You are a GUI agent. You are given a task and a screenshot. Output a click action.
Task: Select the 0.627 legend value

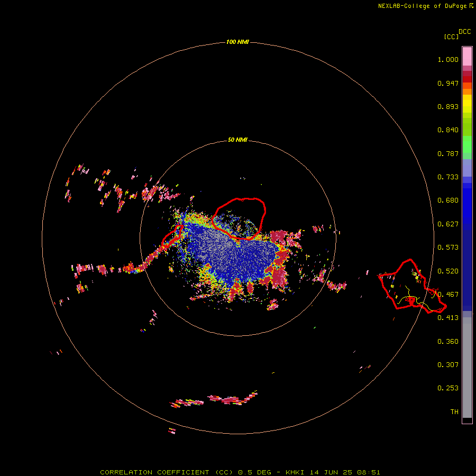[448, 224]
